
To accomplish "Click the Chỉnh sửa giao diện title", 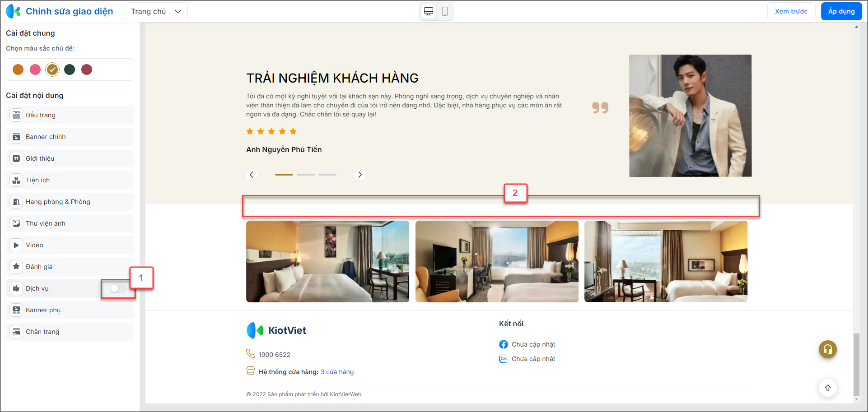I will (70, 11).
